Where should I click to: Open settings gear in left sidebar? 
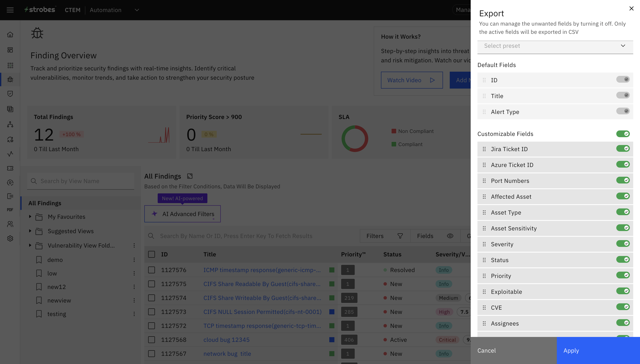tap(10, 238)
